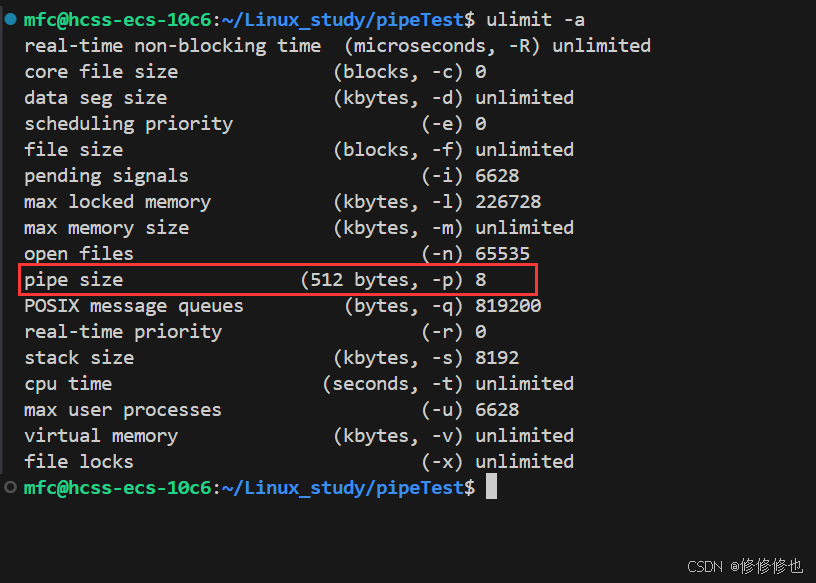This screenshot has height=583, width=816.
Task: Click the "virtual memory" row
Action: pyautogui.click(x=299, y=436)
